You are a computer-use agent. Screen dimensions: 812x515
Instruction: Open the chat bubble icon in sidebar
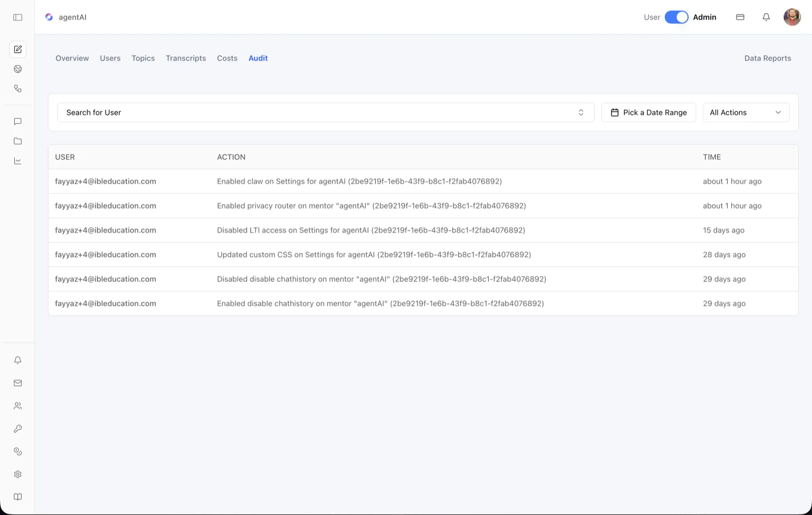(x=18, y=121)
